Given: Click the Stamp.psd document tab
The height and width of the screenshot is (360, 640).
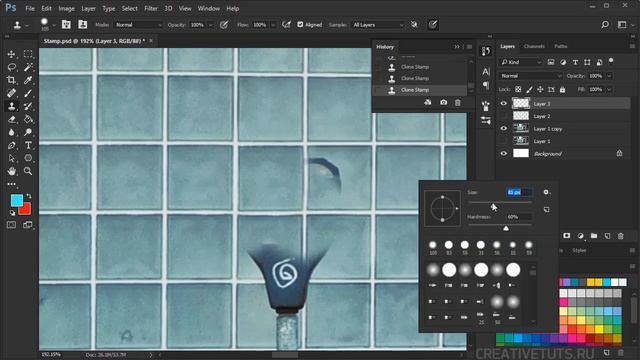Looking at the screenshot, I should (x=94, y=41).
